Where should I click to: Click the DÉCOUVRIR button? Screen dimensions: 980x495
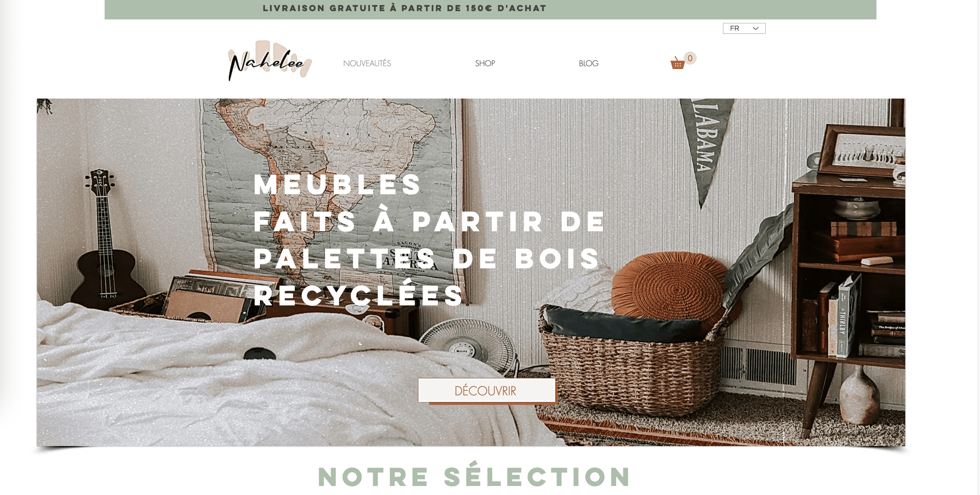tap(486, 391)
